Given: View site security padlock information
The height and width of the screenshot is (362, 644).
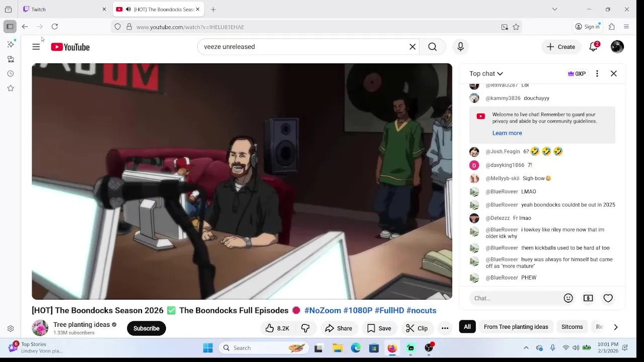Looking at the screenshot, I should [x=129, y=27].
